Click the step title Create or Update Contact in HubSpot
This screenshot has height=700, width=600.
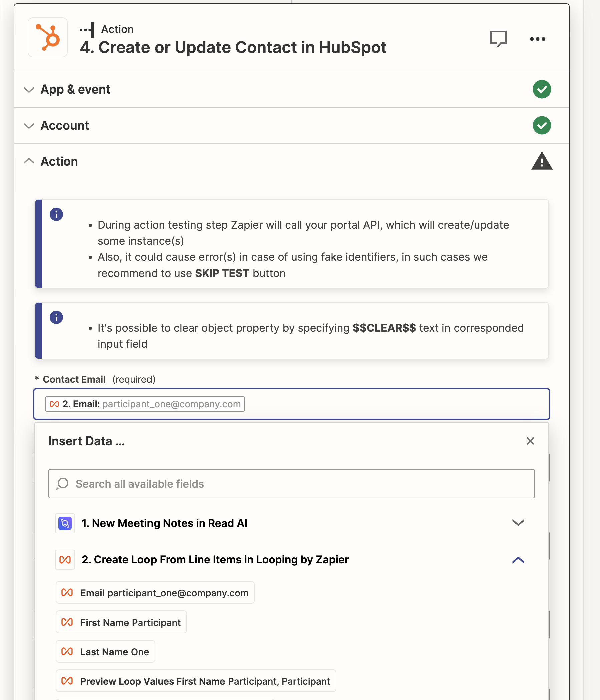[233, 48]
